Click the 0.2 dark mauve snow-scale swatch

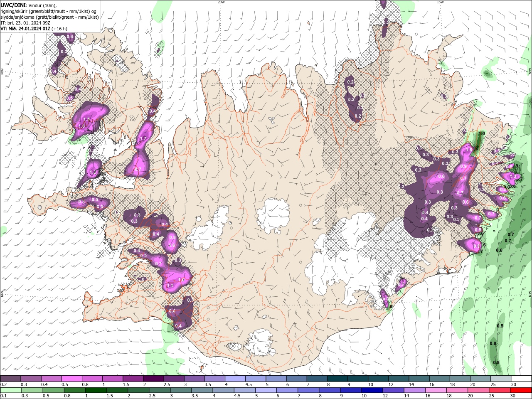point(10,379)
